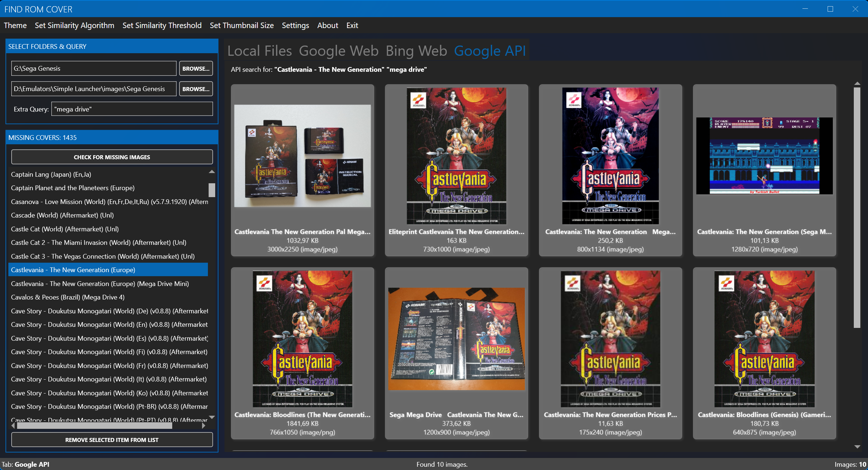Open the Settings menu

click(295, 26)
